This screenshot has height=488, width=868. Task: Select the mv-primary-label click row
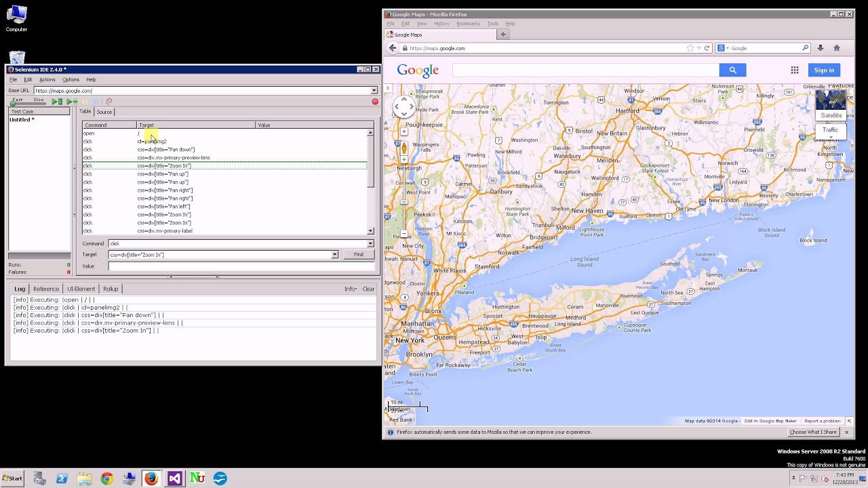225,230
